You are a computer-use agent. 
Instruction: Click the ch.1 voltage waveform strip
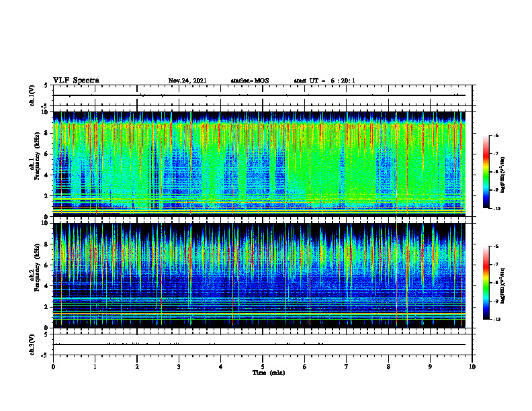(x=263, y=95)
